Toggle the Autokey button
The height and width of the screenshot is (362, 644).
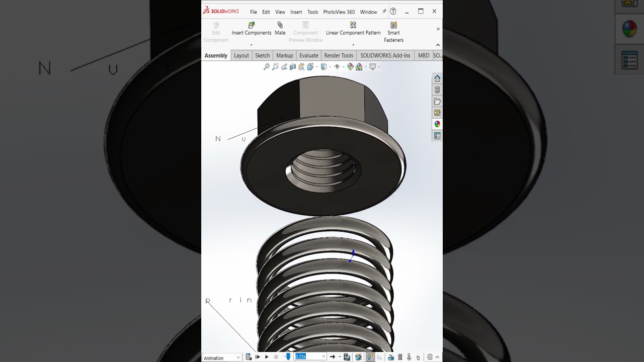(x=369, y=357)
